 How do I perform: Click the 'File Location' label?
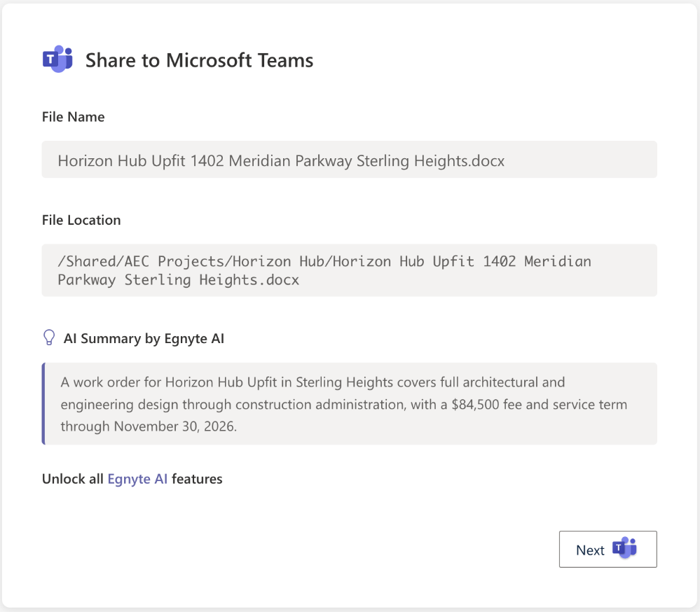[x=81, y=220]
